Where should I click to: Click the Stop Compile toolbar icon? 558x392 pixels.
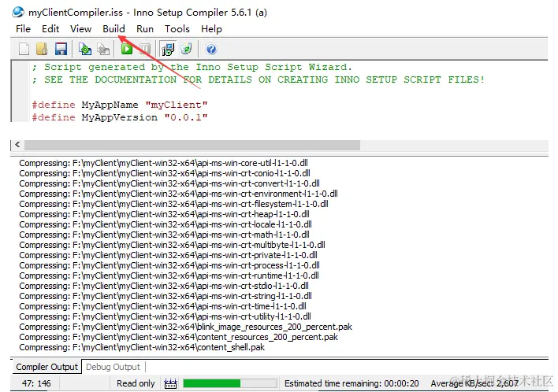coord(103,49)
